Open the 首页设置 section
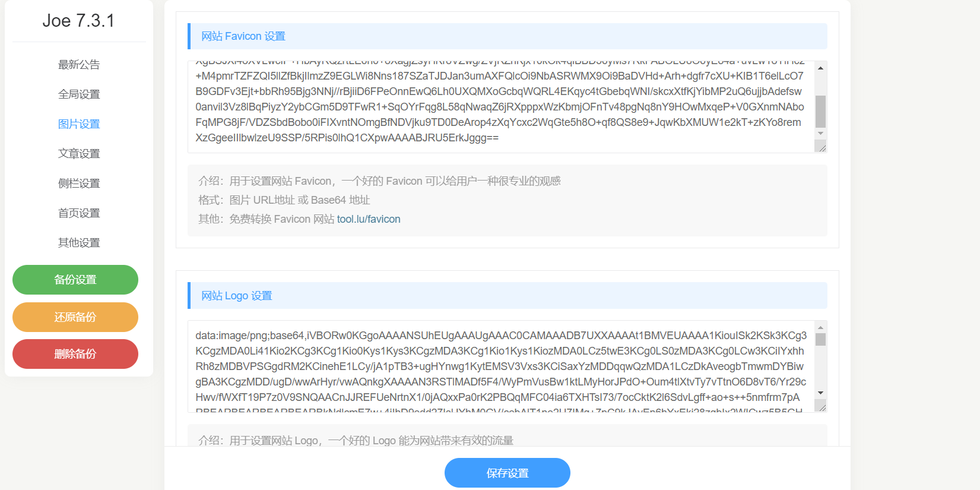Screen dimensions: 980x490 [x=79, y=213]
